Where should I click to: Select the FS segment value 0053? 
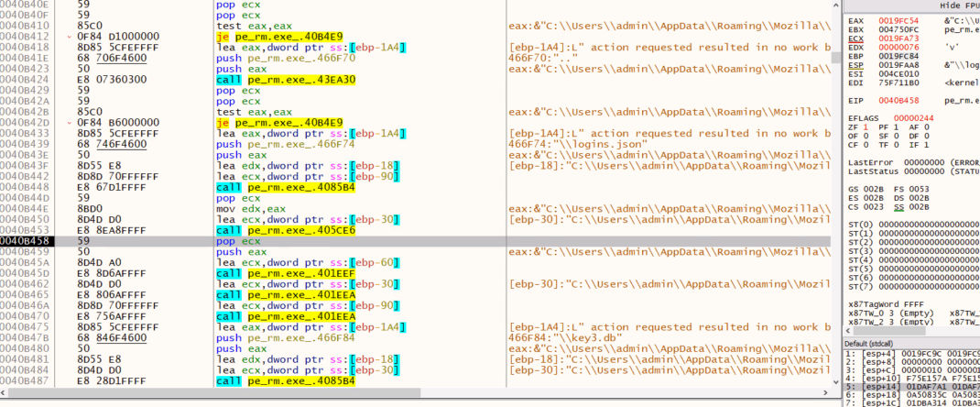click(x=919, y=189)
